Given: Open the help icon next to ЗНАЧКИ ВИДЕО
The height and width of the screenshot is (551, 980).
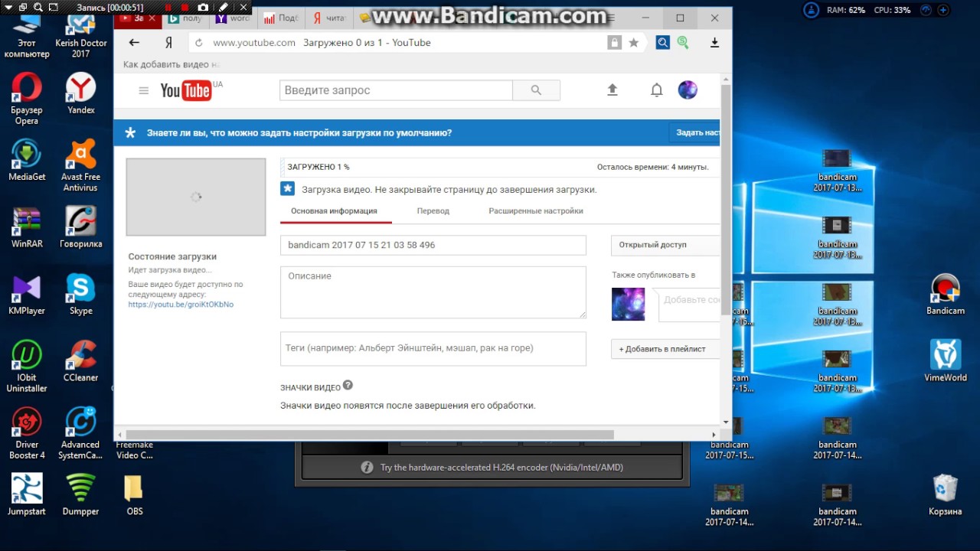Looking at the screenshot, I should click(348, 385).
